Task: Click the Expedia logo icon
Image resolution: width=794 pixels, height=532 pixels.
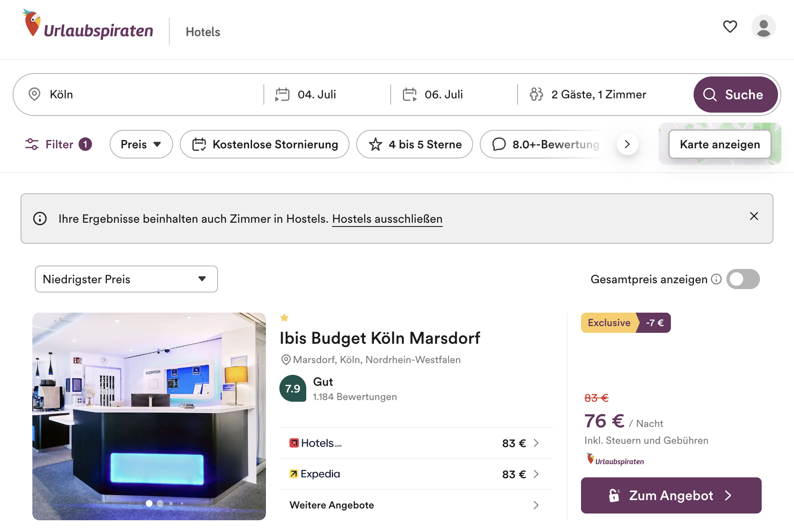Action: tap(294, 474)
